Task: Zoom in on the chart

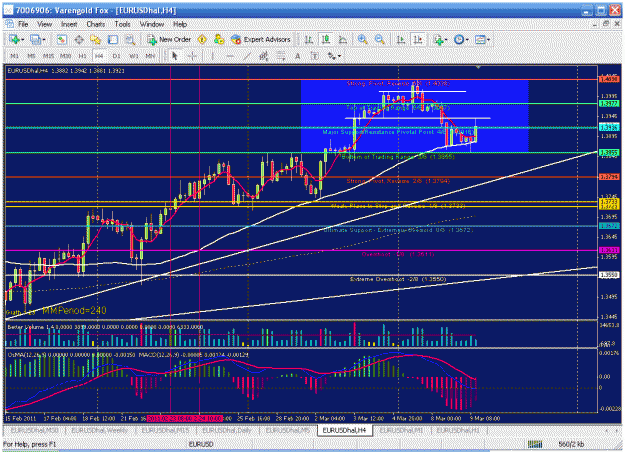Action: tap(362, 39)
